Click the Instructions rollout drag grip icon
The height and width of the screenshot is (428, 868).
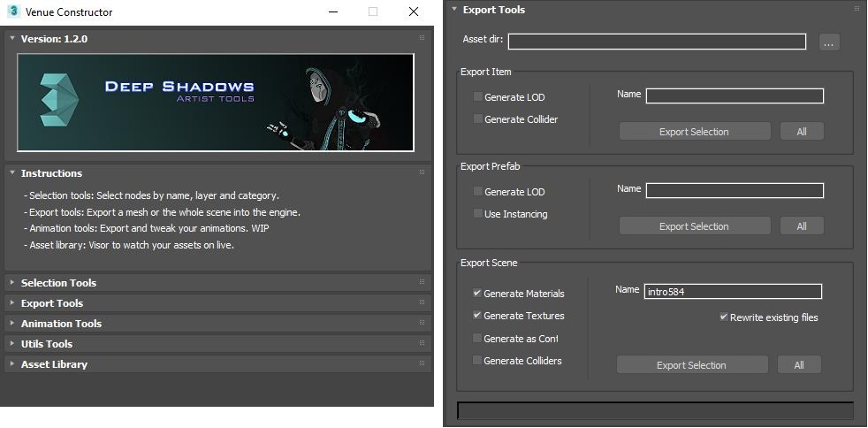(422, 172)
